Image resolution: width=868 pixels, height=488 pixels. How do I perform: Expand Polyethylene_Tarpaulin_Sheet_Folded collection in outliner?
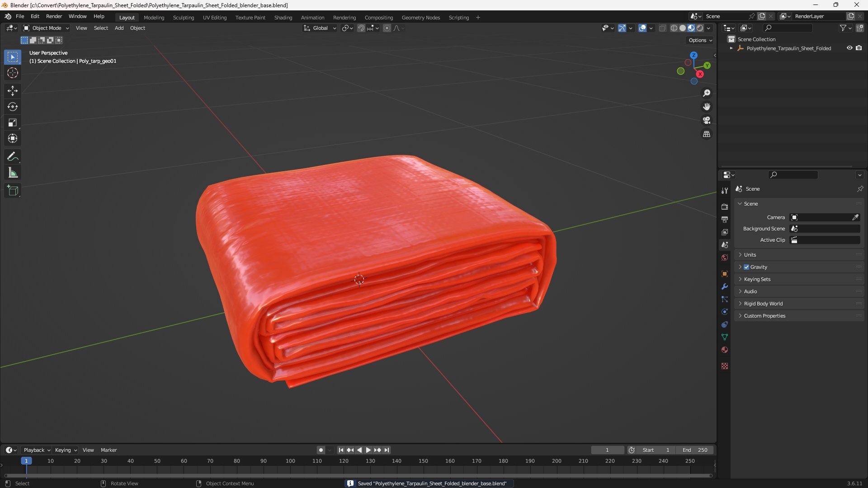coord(731,48)
